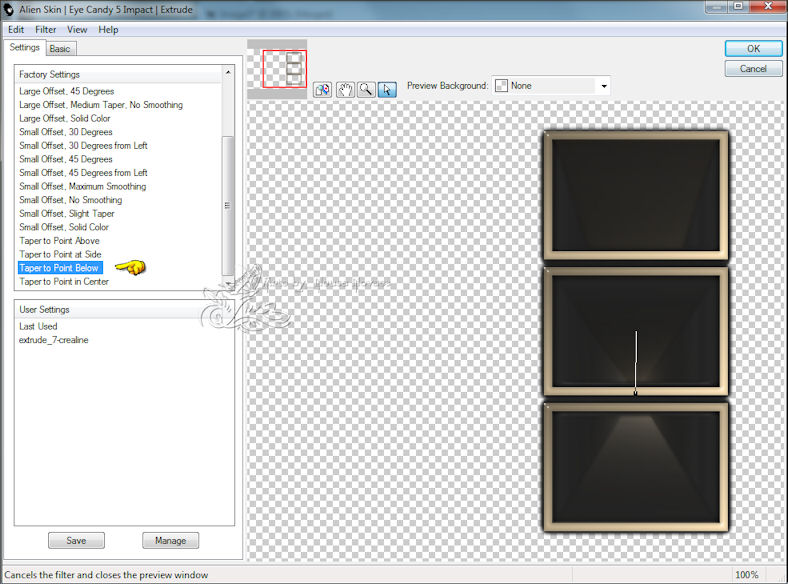Select 'Small Offset, 45 Degrees' preset

click(66, 159)
